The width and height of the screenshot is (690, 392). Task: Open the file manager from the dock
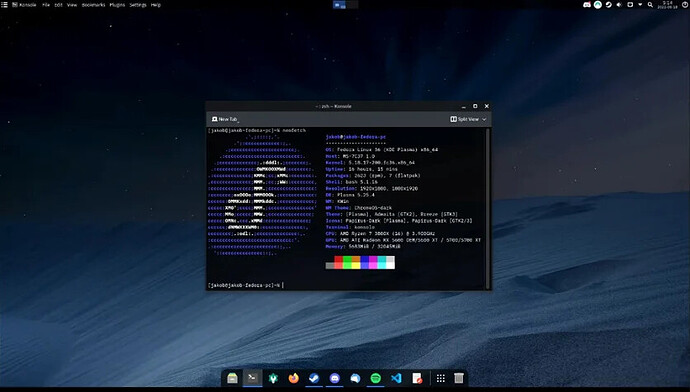pos(232,378)
